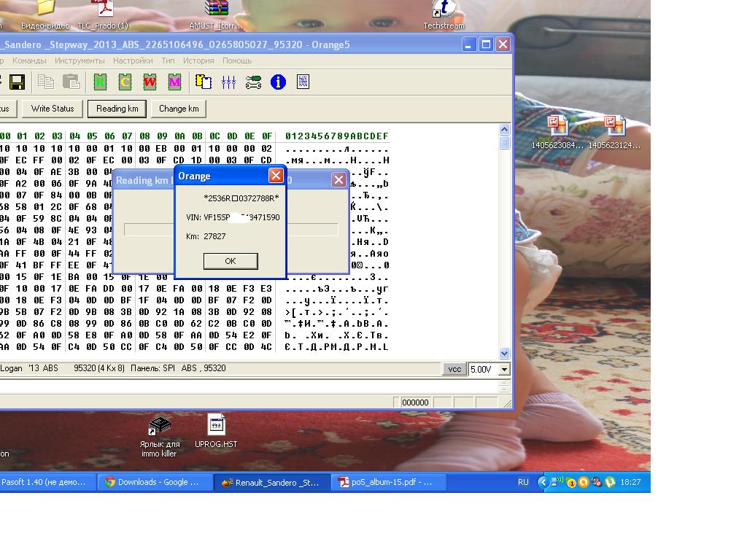The width and height of the screenshot is (747, 560).
Task: Click the yellow and white chip-copy icon
Action: tap(204, 82)
